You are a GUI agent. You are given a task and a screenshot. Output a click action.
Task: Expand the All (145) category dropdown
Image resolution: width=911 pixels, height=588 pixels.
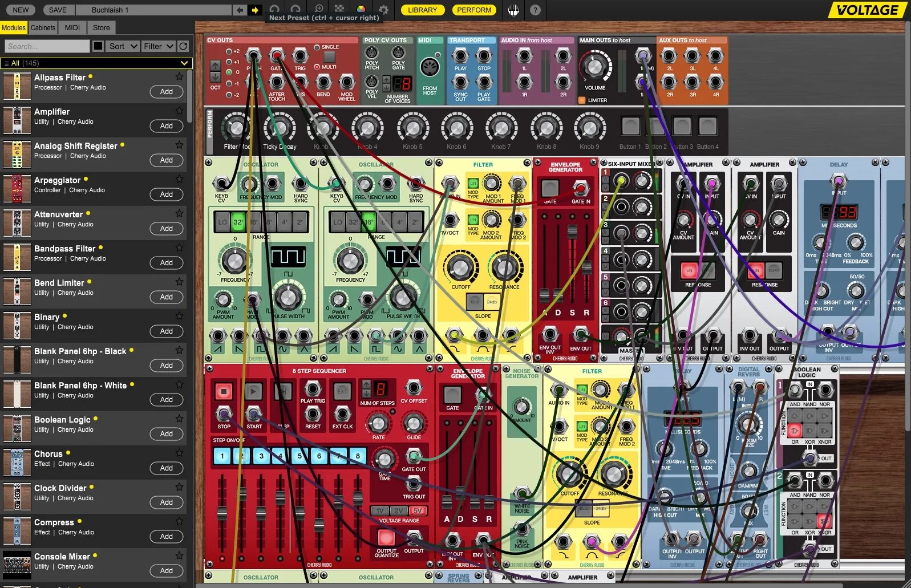click(x=96, y=63)
